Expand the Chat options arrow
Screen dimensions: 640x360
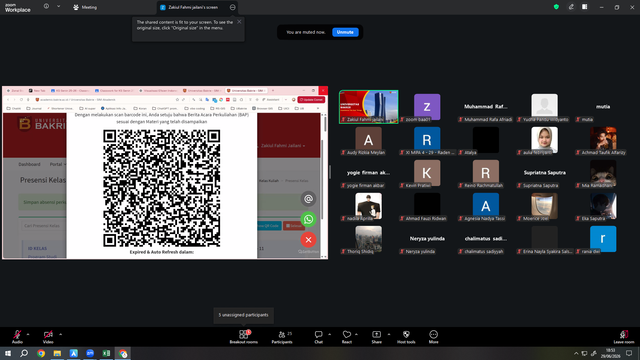coord(329,334)
